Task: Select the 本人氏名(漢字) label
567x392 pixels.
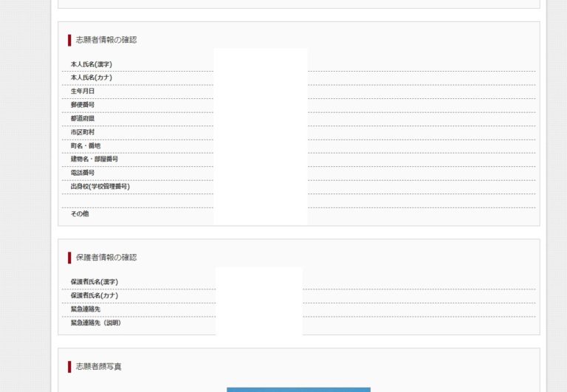Action: coord(92,64)
